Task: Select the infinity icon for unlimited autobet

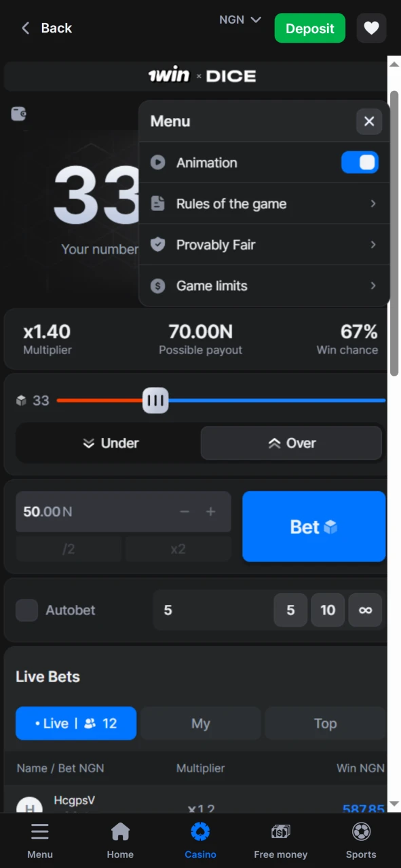Action: pyautogui.click(x=365, y=610)
